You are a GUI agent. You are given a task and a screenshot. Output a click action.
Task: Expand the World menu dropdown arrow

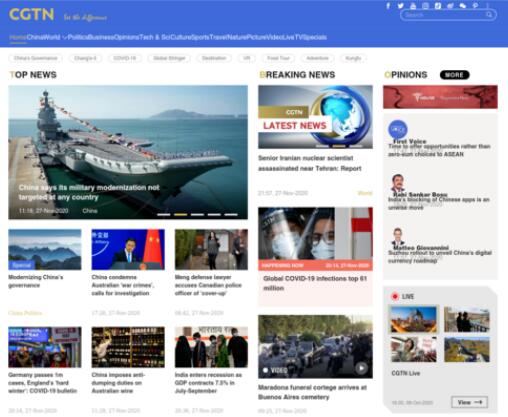[64, 37]
